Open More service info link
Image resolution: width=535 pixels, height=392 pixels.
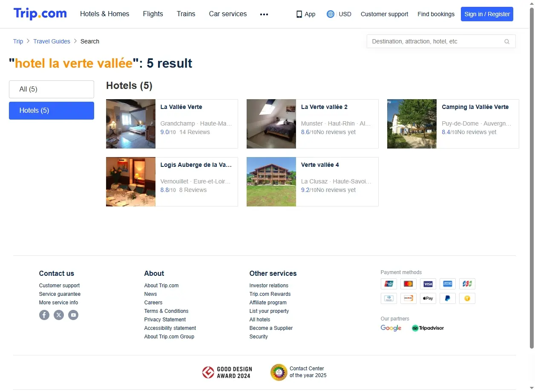[58, 303]
